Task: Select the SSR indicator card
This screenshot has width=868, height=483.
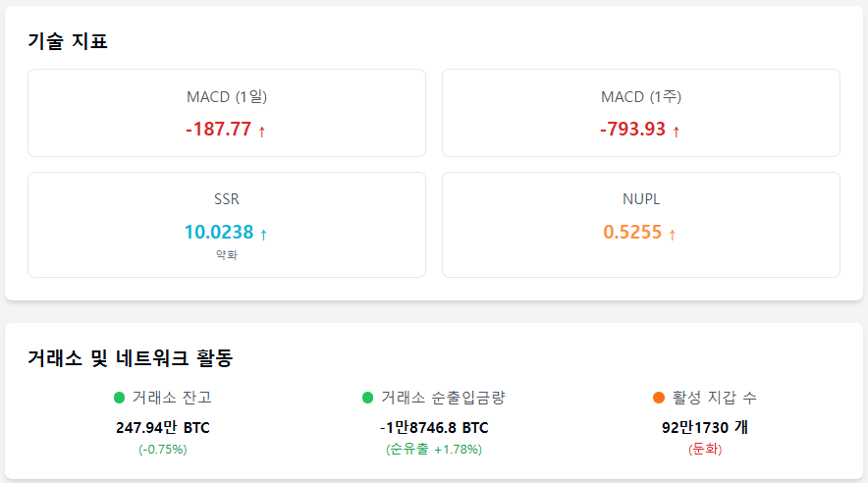Action: (227, 225)
